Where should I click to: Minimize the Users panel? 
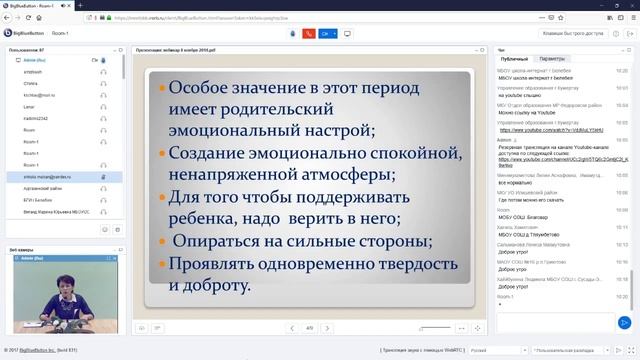coord(114,50)
